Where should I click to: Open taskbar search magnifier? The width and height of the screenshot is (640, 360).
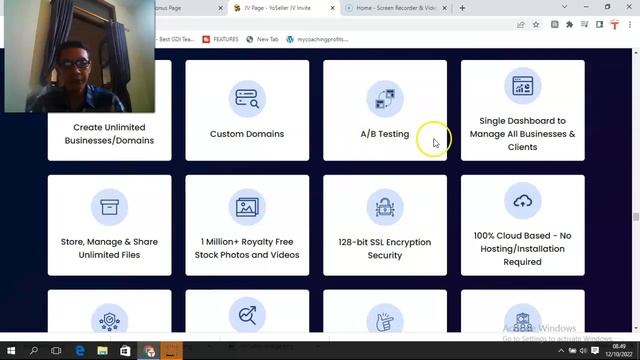[34, 351]
